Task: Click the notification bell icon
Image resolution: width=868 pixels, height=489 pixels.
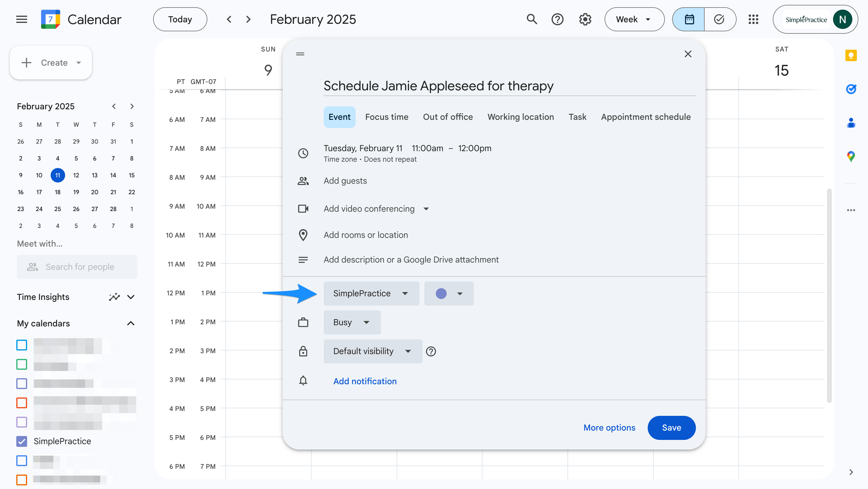Action: 303,381
